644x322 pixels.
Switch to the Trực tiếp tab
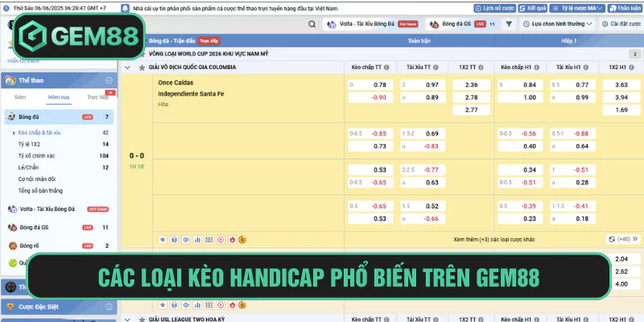[x=97, y=97]
